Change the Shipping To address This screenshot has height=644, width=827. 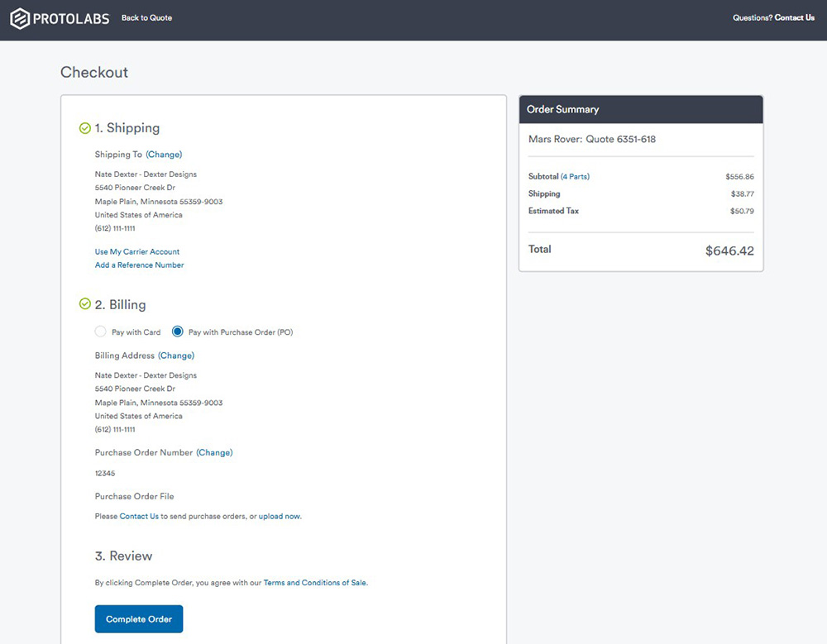[x=164, y=155]
